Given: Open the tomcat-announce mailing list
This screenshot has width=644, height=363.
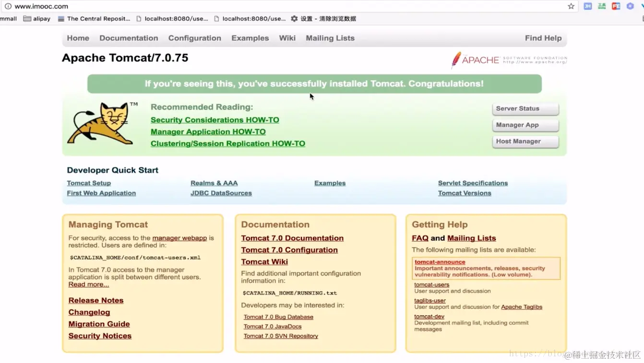Looking at the screenshot, I should pyautogui.click(x=440, y=262).
